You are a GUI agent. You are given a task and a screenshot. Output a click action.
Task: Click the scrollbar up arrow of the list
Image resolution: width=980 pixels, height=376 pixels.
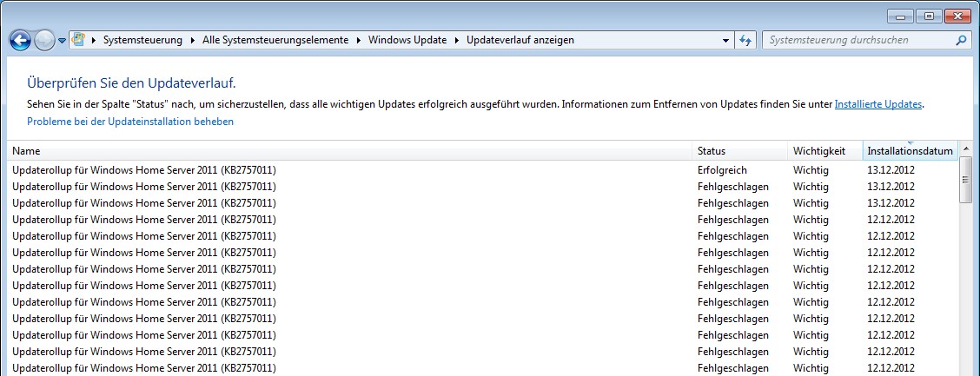point(966,149)
